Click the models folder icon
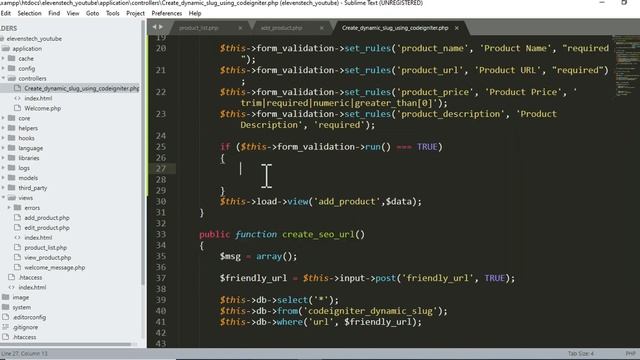Viewport: 640px width, 360px height. tap(11, 178)
